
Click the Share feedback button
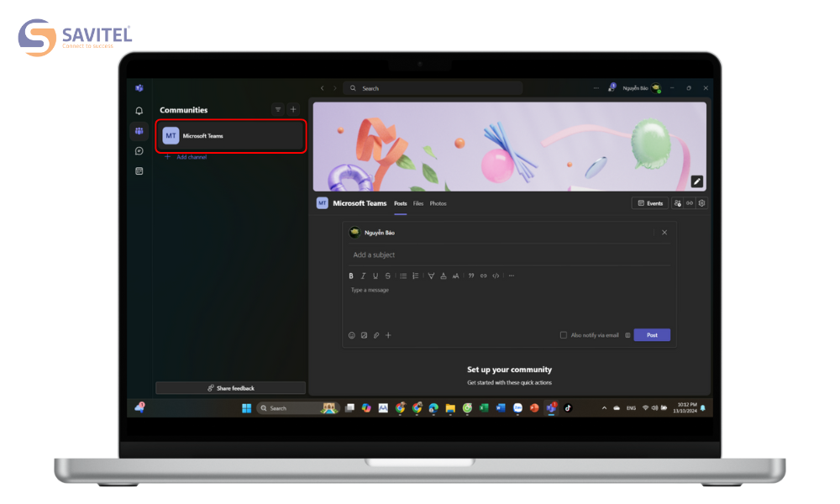[x=230, y=388]
